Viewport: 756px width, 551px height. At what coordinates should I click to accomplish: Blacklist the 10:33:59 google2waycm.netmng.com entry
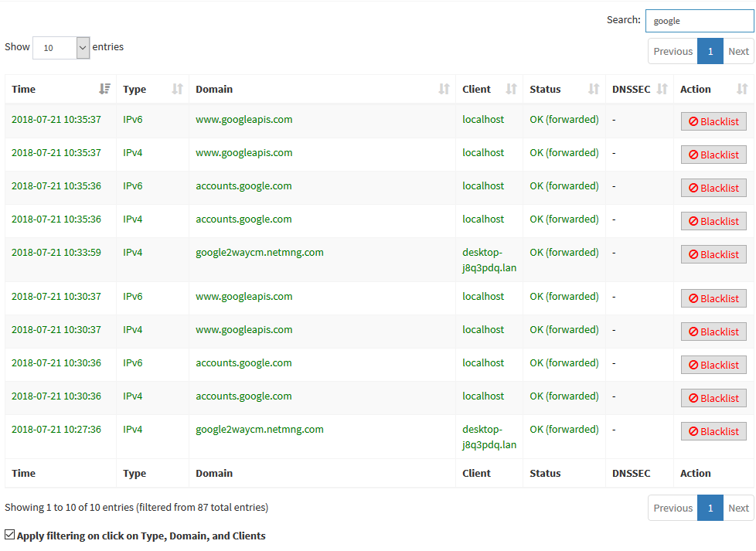tap(713, 254)
